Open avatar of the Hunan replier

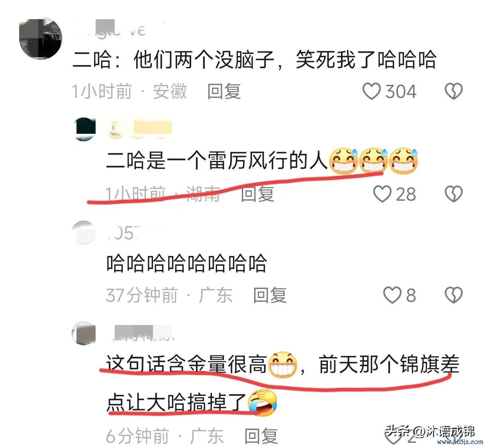coord(85,129)
